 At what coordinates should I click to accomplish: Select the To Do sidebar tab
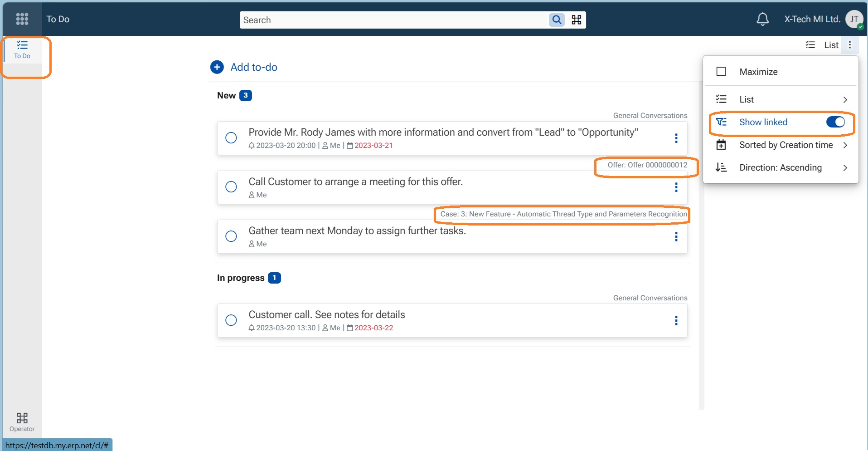coord(22,49)
